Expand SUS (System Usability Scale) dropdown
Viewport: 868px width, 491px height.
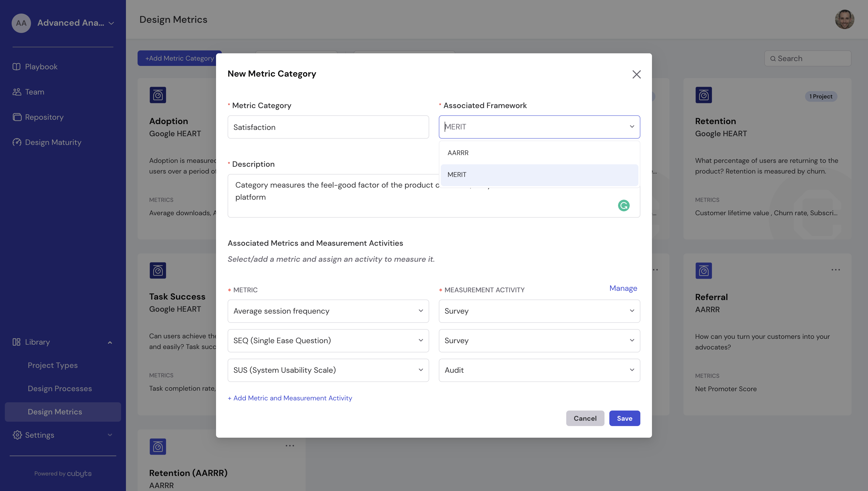(328, 370)
